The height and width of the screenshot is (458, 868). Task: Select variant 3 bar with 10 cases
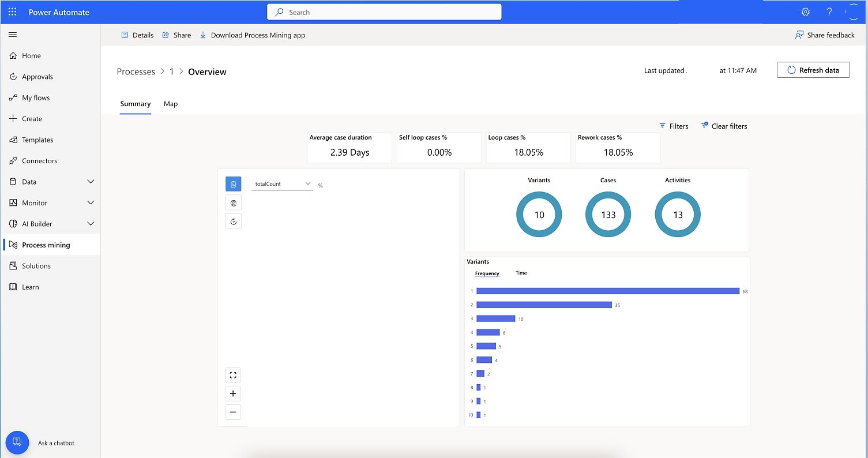pyautogui.click(x=495, y=318)
